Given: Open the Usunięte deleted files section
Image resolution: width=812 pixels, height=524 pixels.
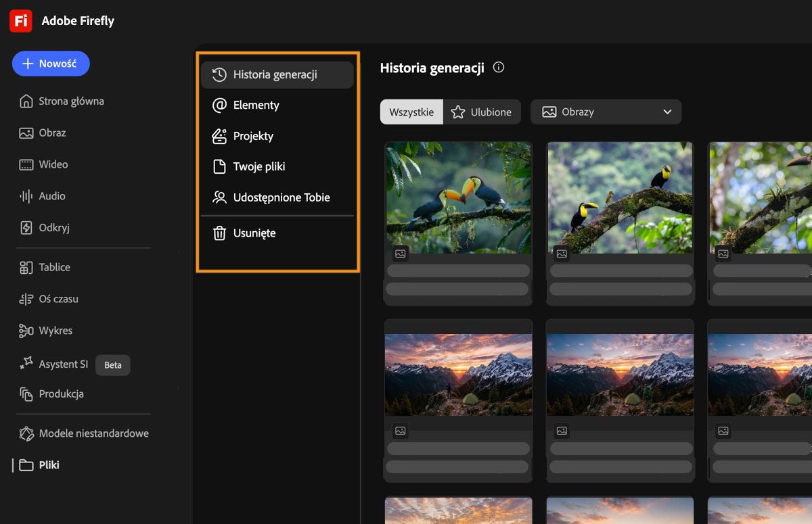Looking at the screenshot, I should click(277, 233).
